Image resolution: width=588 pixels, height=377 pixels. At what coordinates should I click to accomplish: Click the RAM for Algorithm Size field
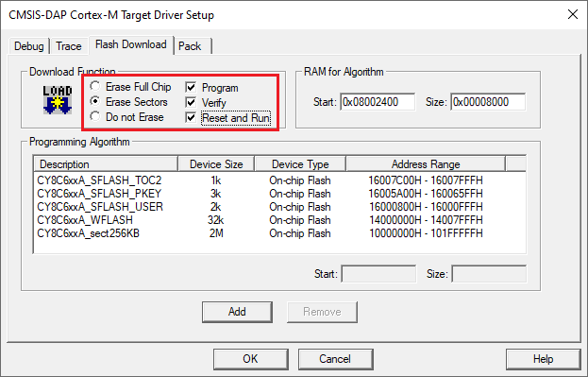[x=488, y=102]
